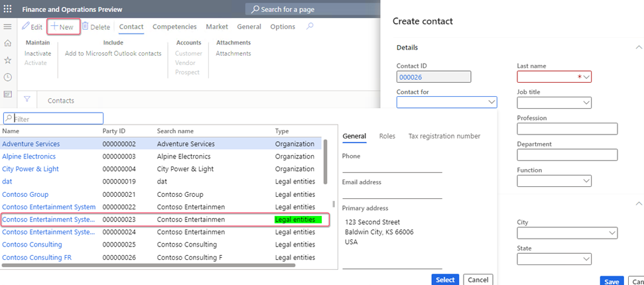The width and height of the screenshot is (644, 285).
Task: Click into the Filter input field
Action: tap(54, 119)
